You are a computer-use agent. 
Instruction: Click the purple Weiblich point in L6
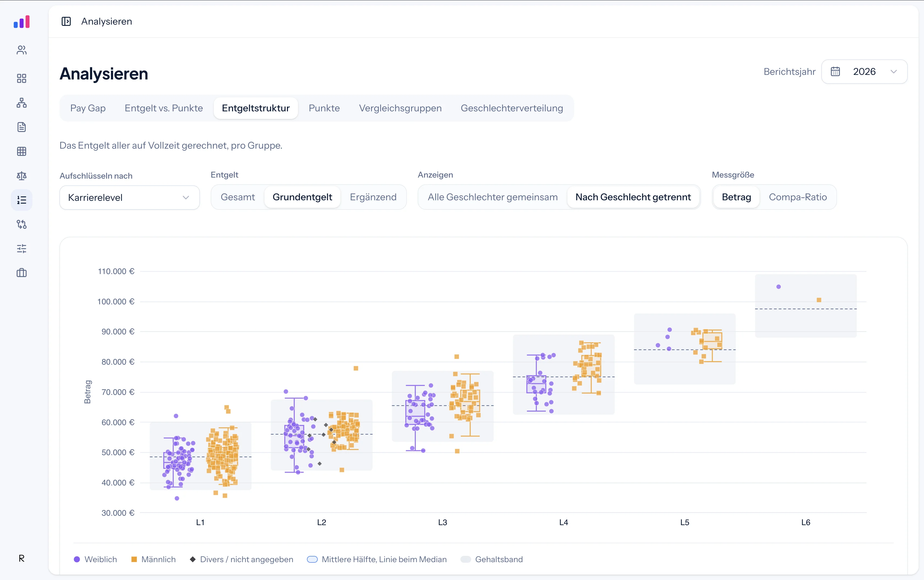coord(778,286)
